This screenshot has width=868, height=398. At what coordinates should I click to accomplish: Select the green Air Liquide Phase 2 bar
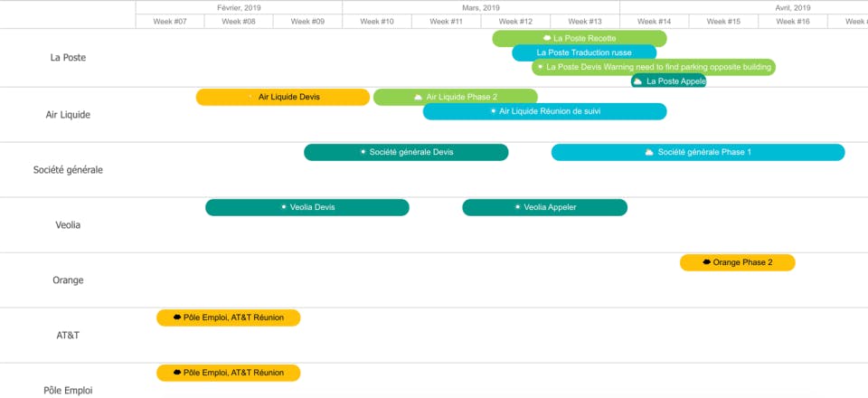pos(456,97)
